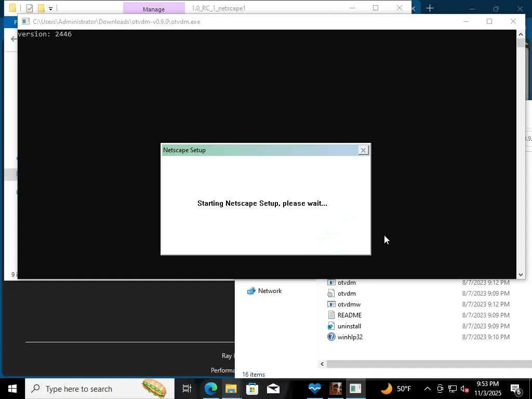The height and width of the screenshot is (399, 532).
Task: Open the Mail app from the taskbar
Action: (273, 389)
